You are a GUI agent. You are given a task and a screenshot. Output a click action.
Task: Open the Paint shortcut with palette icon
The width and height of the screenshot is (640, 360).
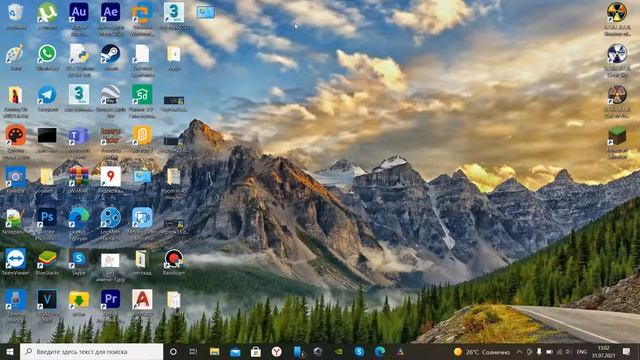pyautogui.click(x=16, y=54)
